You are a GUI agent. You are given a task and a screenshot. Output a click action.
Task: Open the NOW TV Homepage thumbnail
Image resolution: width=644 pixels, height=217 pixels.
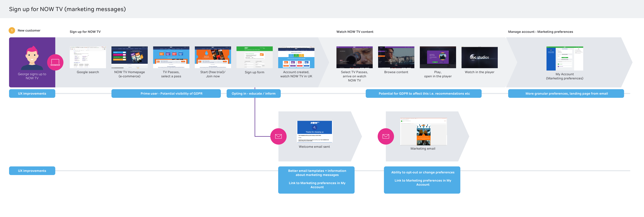[129, 57]
